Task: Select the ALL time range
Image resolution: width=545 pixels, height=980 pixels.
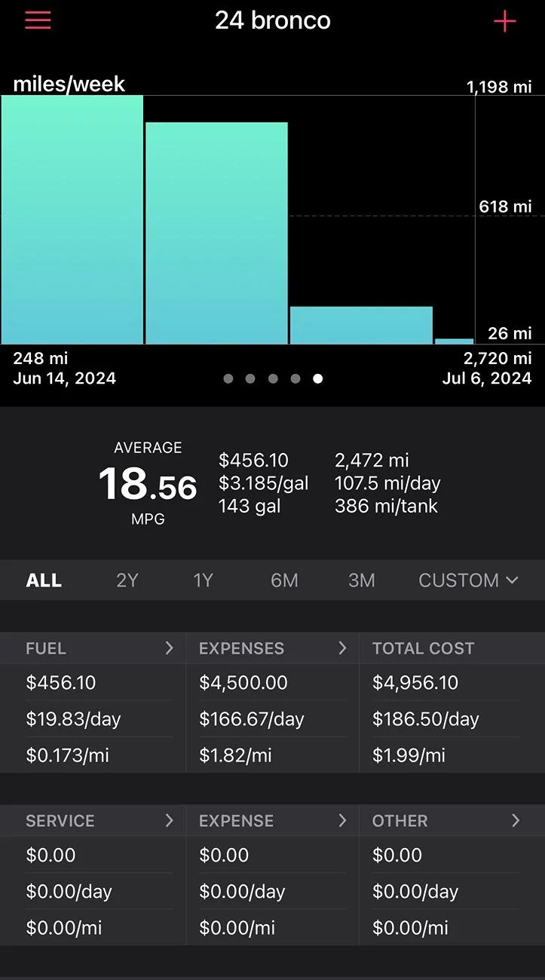Action: [44, 580]
